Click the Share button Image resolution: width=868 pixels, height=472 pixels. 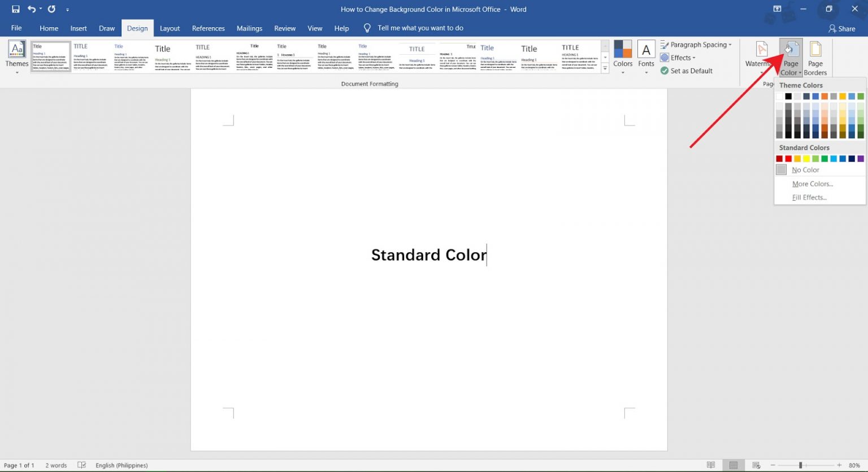(842, 28)
